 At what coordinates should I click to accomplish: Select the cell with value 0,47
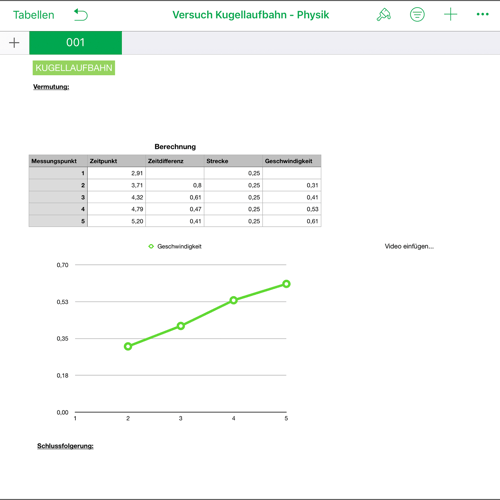pyautogui.click(x=175, y=209)
